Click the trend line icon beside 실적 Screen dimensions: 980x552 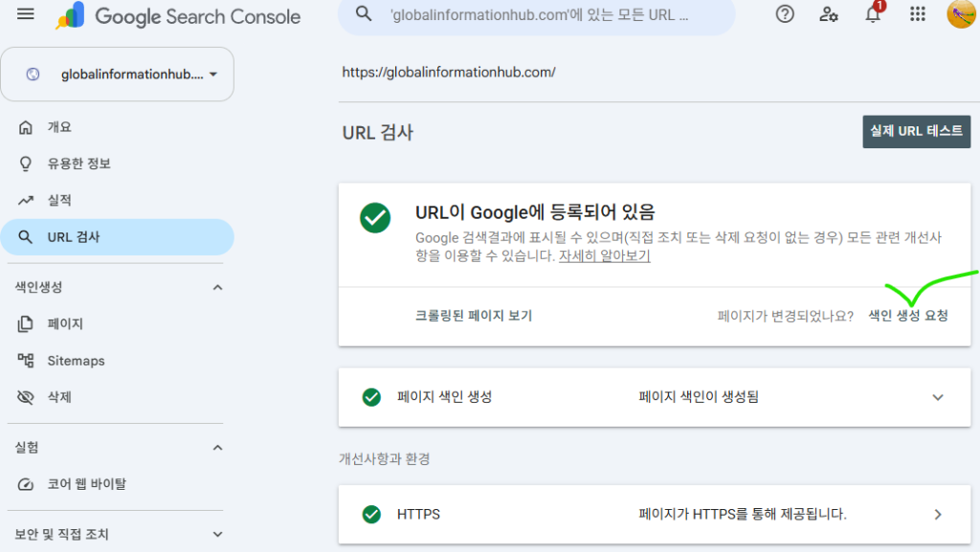[25, 201]
